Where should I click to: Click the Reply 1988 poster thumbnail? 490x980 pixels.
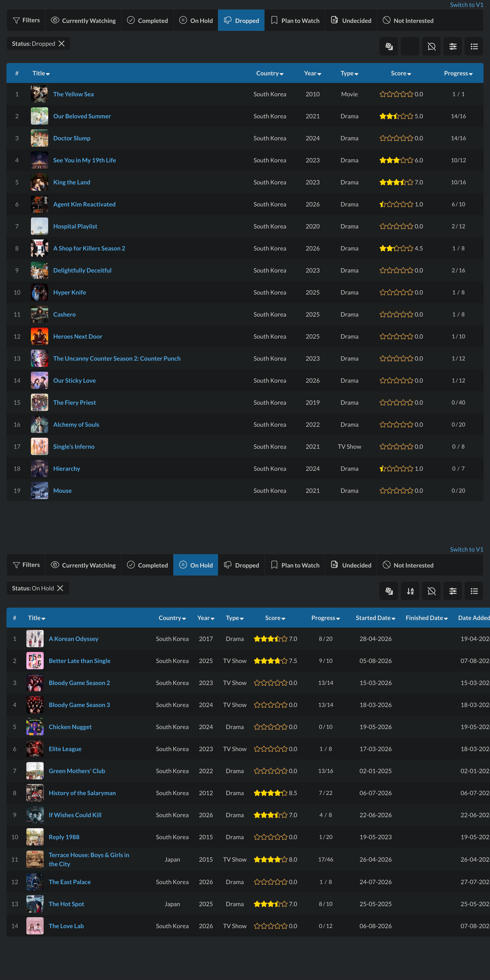(x=35, y=837)
